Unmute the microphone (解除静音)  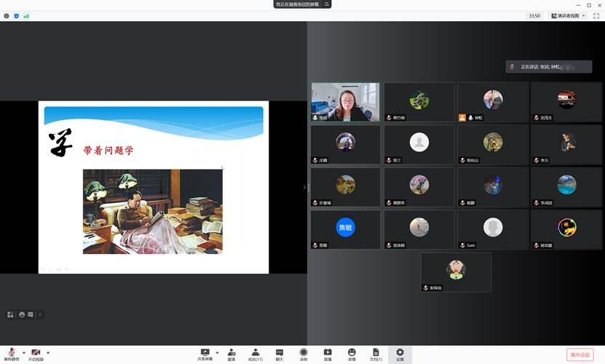12,352
